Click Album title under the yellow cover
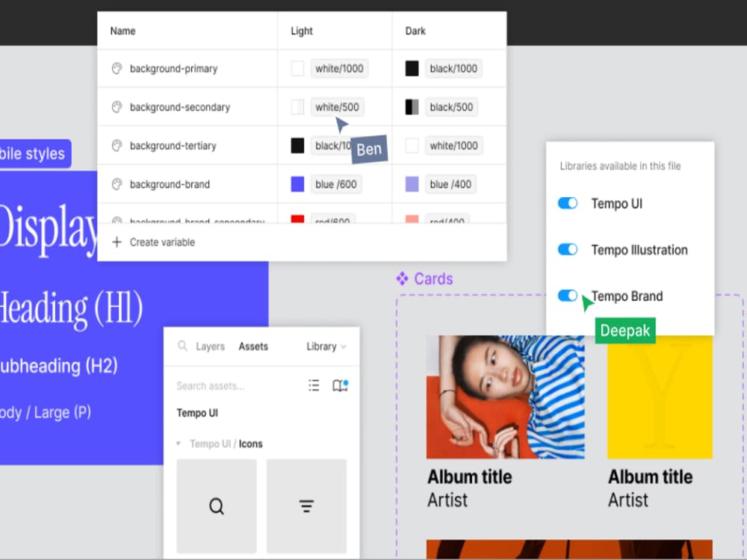 tap(651, 476)
